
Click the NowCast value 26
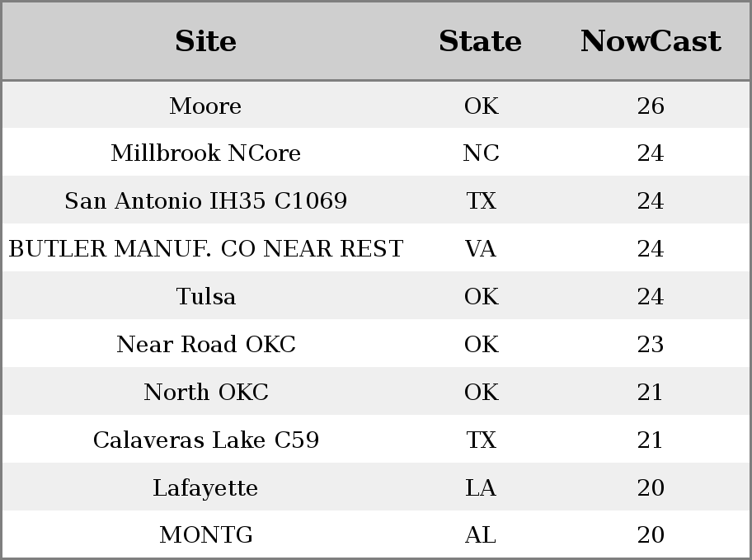(651, 106)
